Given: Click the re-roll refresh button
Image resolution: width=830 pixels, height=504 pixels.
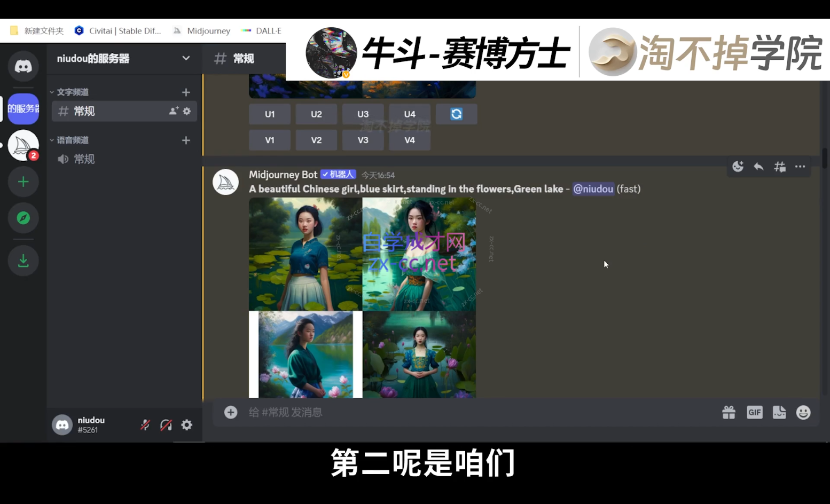Looking at the screenshot, I should [x=456, y=114].
